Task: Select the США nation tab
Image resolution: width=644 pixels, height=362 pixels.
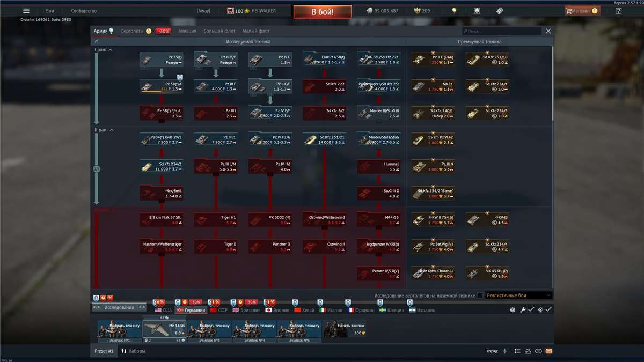Action: [164, 310]
